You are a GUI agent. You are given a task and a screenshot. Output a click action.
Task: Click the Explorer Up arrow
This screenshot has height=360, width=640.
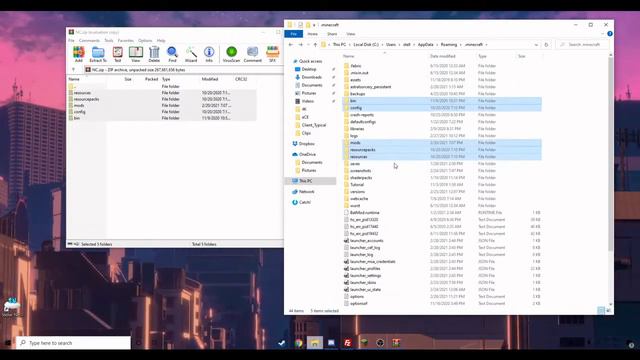pyautogui.click(x=315, y=44)
